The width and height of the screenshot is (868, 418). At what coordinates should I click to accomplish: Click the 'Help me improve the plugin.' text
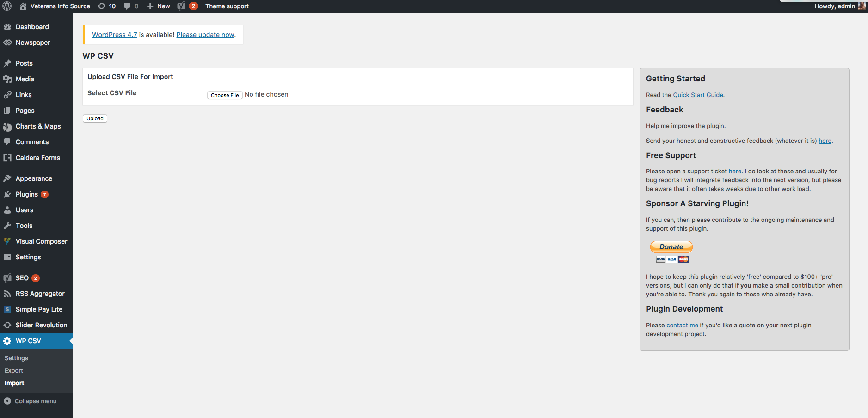click(x=686, y=126)
